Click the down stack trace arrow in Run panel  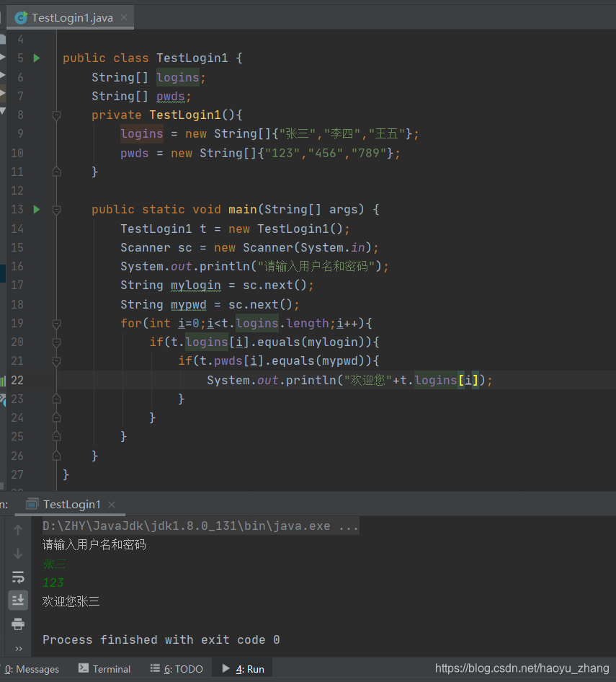[x=18, y=554]
